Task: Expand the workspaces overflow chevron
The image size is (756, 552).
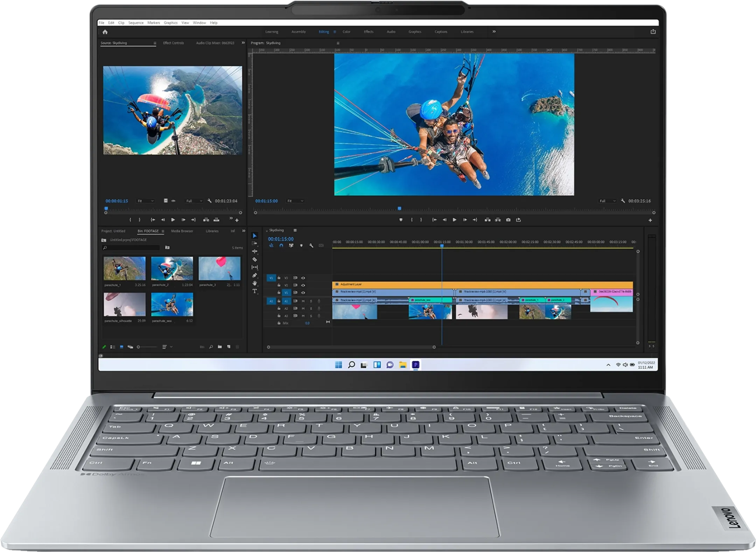Action: pyautogui.click(x=494, y=32)
